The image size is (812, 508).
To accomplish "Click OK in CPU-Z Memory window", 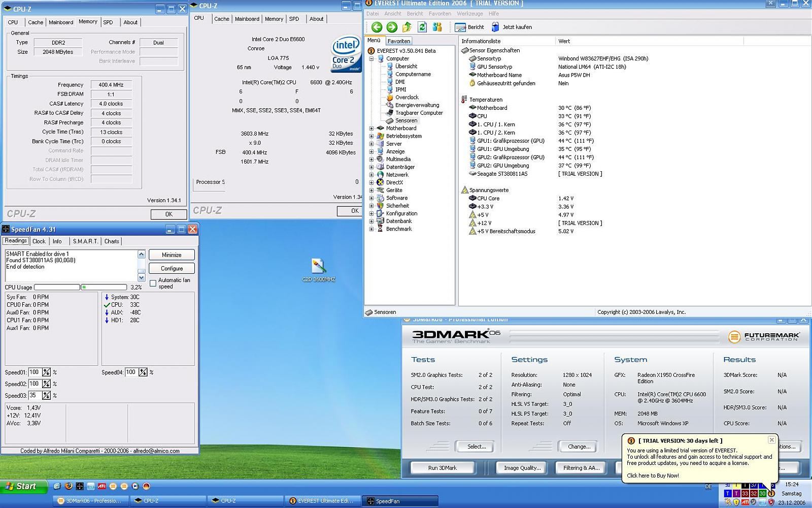I will point(168,214).
